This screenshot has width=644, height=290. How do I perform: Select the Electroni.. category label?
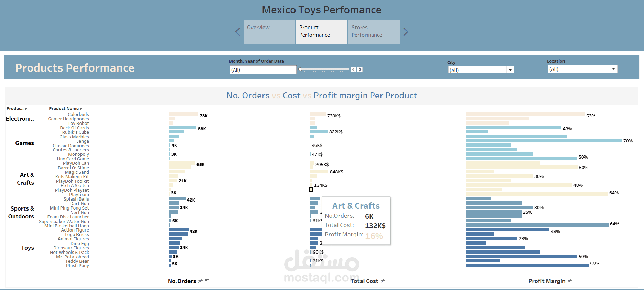point(20,119)
